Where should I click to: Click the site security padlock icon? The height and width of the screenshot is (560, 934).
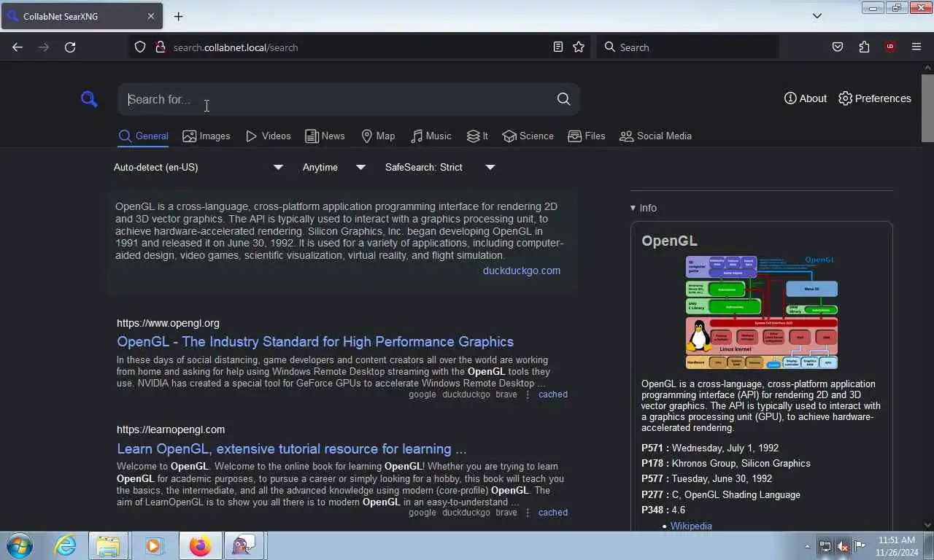click(160, 47)
